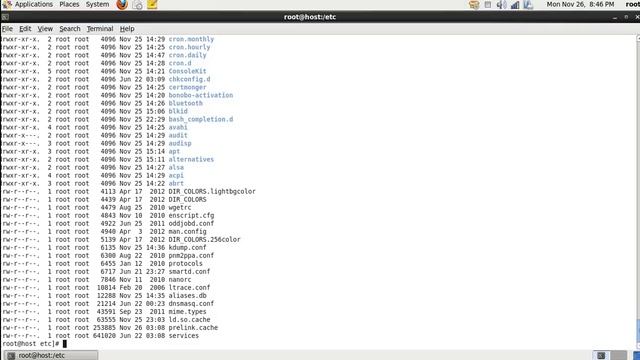640x360 pixels.
Task: Click the wgetrc file name
Action: [180, 208]
